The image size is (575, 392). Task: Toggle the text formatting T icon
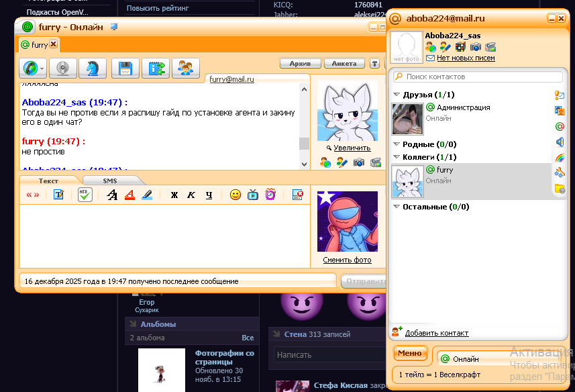pos(58,195)
